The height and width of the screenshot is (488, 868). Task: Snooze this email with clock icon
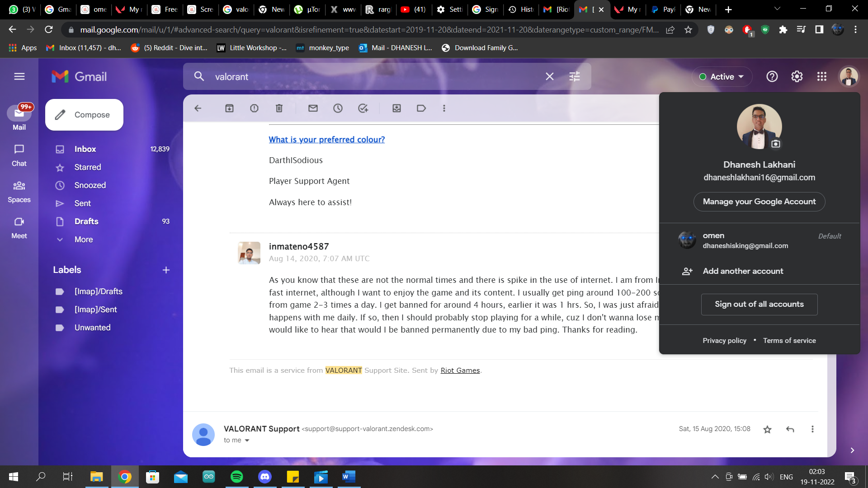point(338,108)
